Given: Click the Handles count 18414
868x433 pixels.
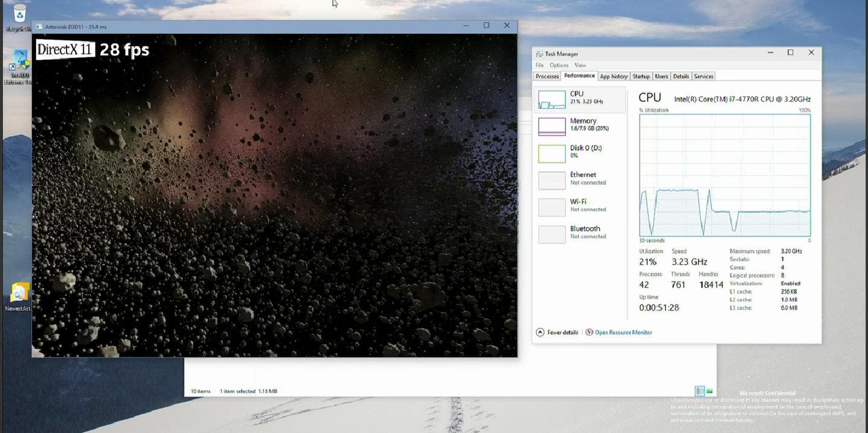Looking at the screenshot, I should (711, 284).
